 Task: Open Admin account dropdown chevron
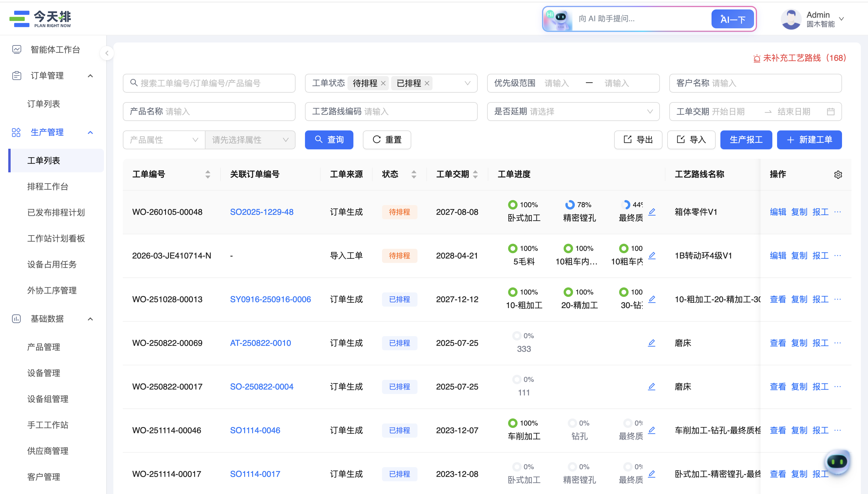tap(841, 19)
